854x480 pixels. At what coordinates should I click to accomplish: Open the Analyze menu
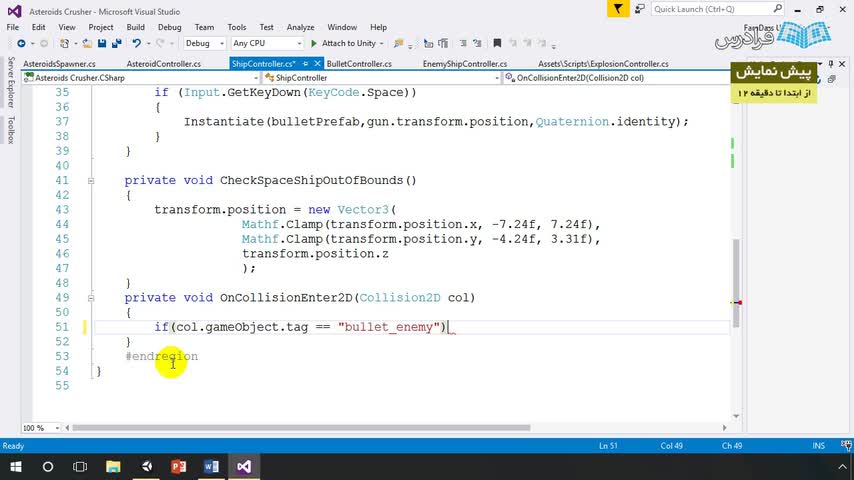pyautogui.click(x=300, y=27)
